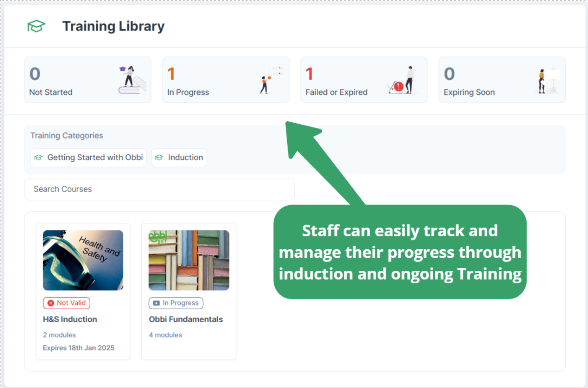
Task: Open the In Progress stat card
Action: [x=226, y=80]
